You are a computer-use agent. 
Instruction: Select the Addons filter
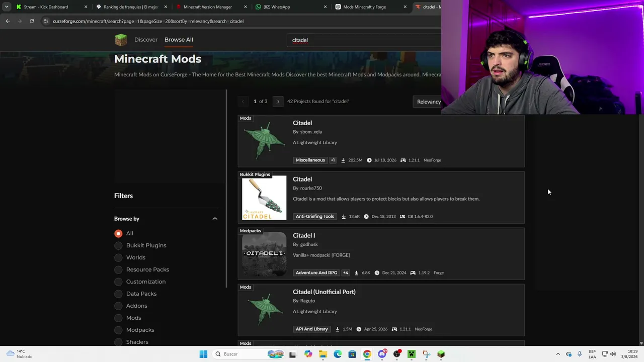pos(118,306)
